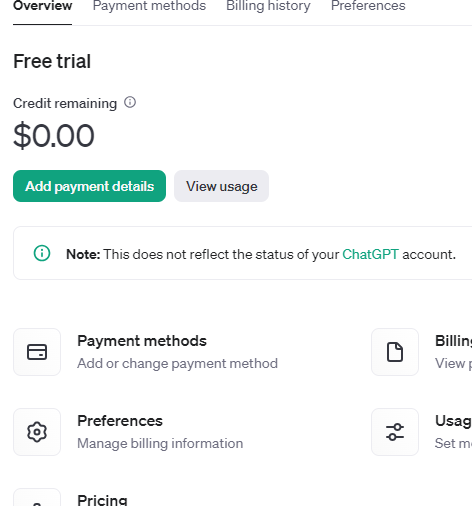Click the Pricing tile icon

coord(37,498)
